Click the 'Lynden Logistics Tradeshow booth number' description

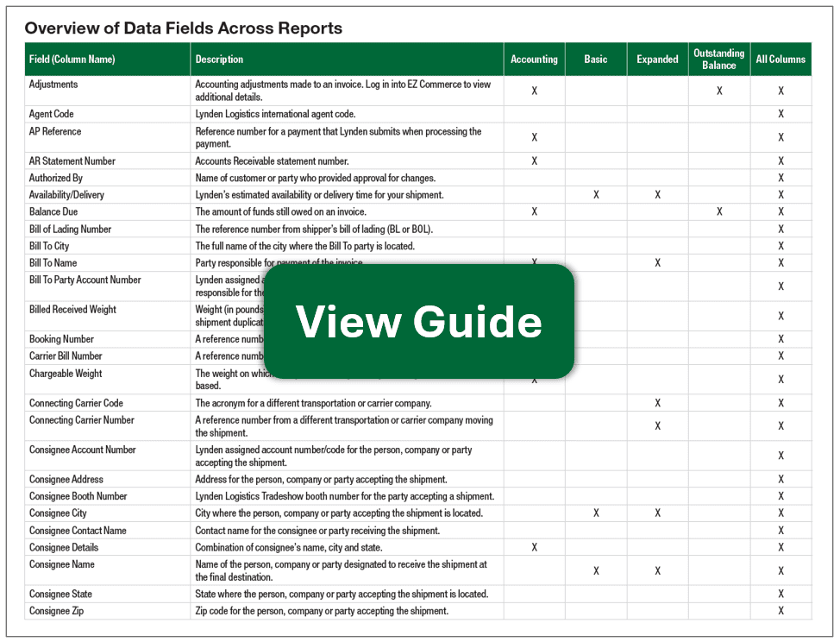[x=344, y=496]
